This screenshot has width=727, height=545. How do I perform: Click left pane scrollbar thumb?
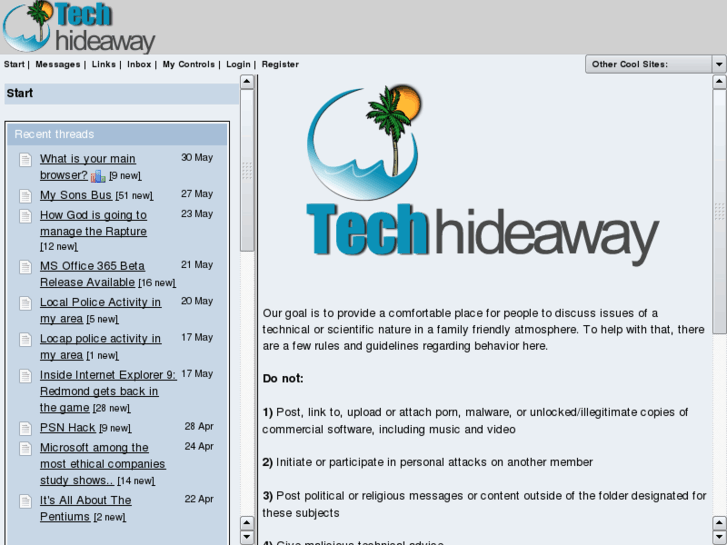(x=247, y=170)
